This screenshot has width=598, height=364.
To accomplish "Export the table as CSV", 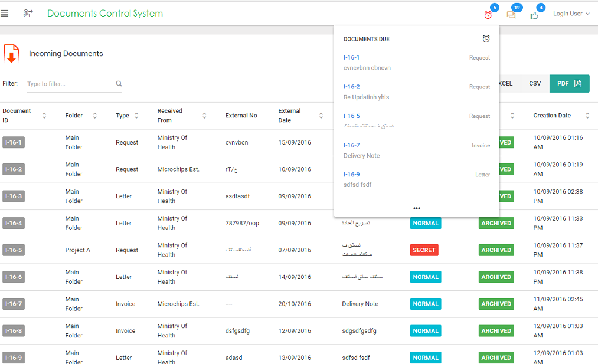I will point(535,84).
